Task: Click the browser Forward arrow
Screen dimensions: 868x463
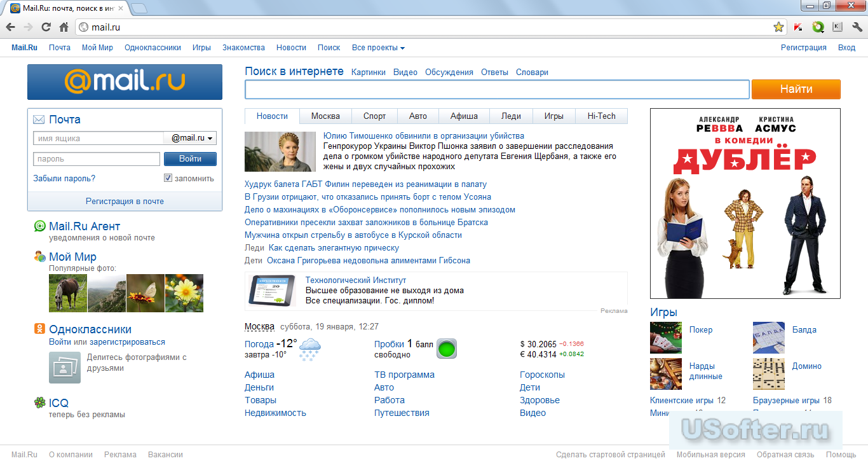Action: tap(28, 27)
